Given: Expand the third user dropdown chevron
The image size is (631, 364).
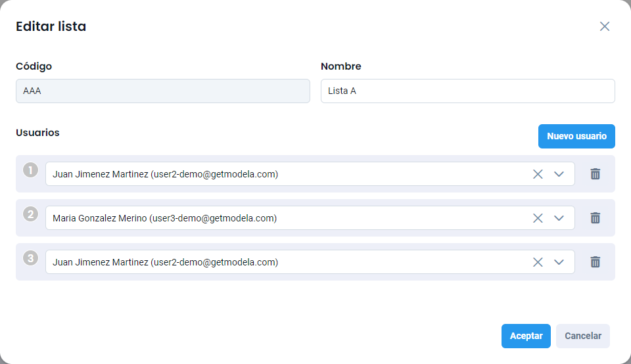Looking at the screenshot, I should pyautogui.click(x=559, y=262).
